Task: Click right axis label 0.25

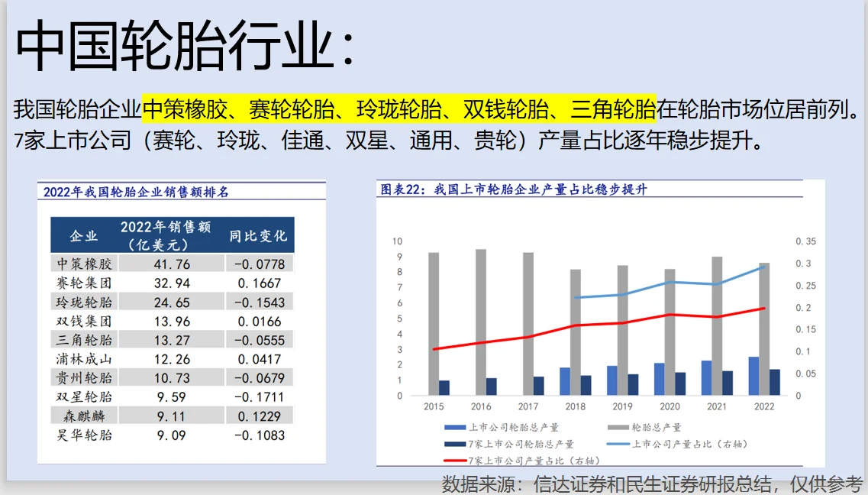Action: coord(805,286)
